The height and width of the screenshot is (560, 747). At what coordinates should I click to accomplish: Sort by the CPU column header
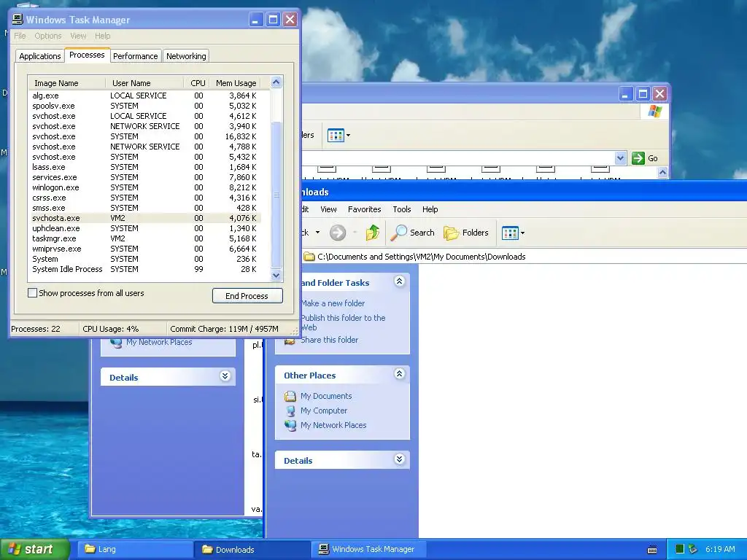[x=197, y=83]
